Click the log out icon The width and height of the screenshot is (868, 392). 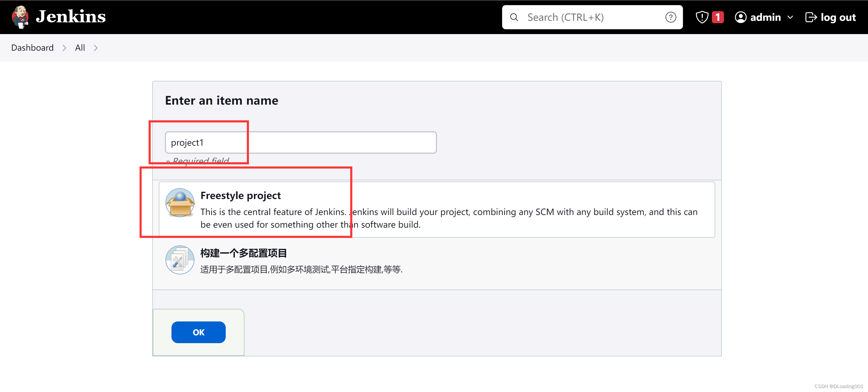pos(811,17)
